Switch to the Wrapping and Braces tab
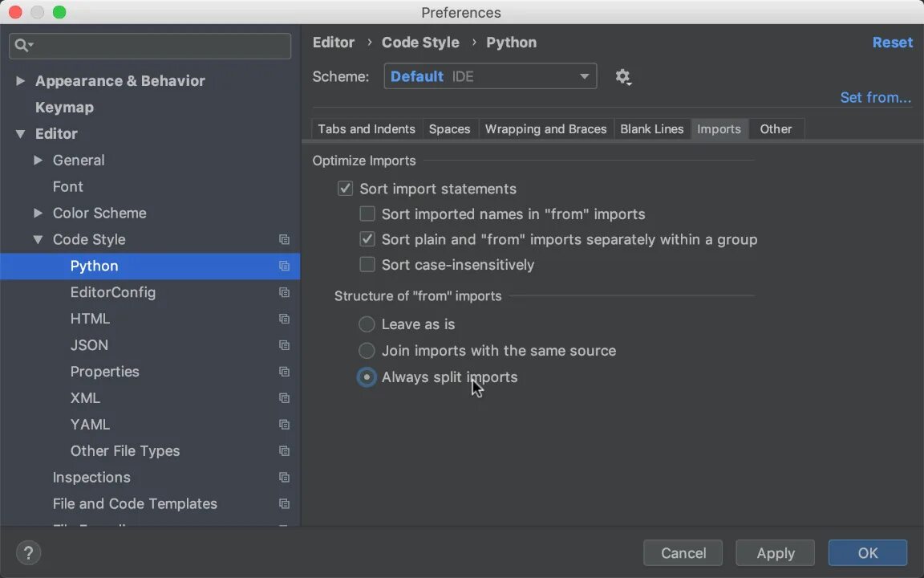Viewport: 924px width, 578px height. (x=545, y=129)
